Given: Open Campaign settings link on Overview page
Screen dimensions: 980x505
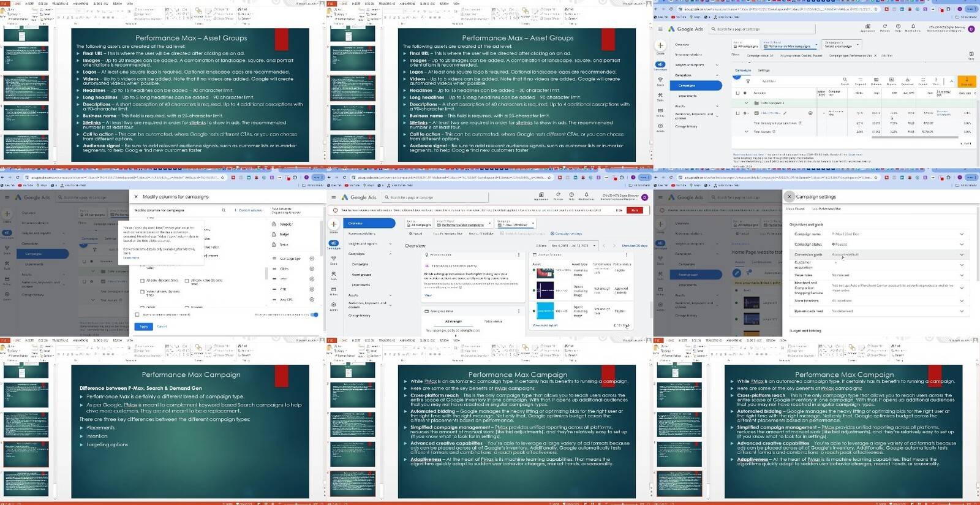Looking at the screenshot, I should pyautogui.click(x=567, y=234).
